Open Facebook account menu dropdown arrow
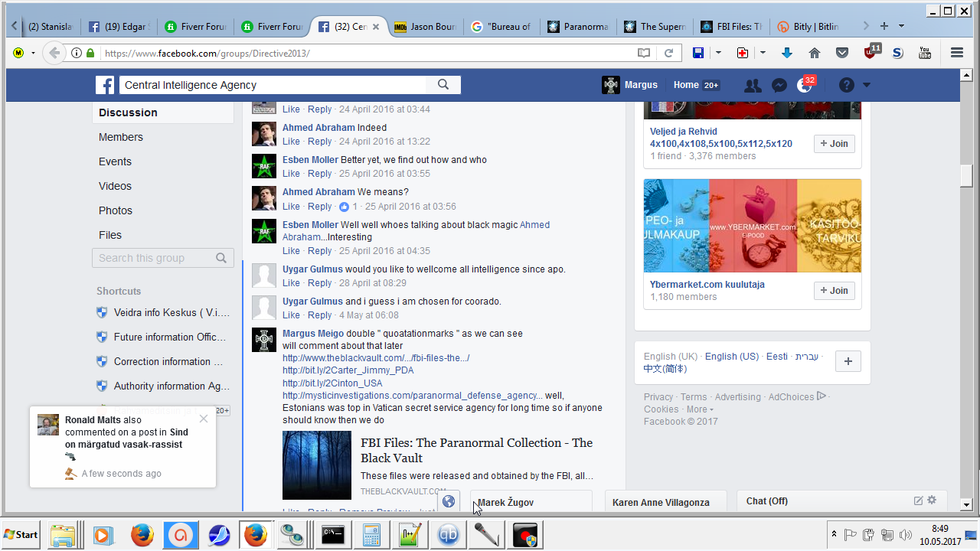980x551 pixels. (867, 85)
